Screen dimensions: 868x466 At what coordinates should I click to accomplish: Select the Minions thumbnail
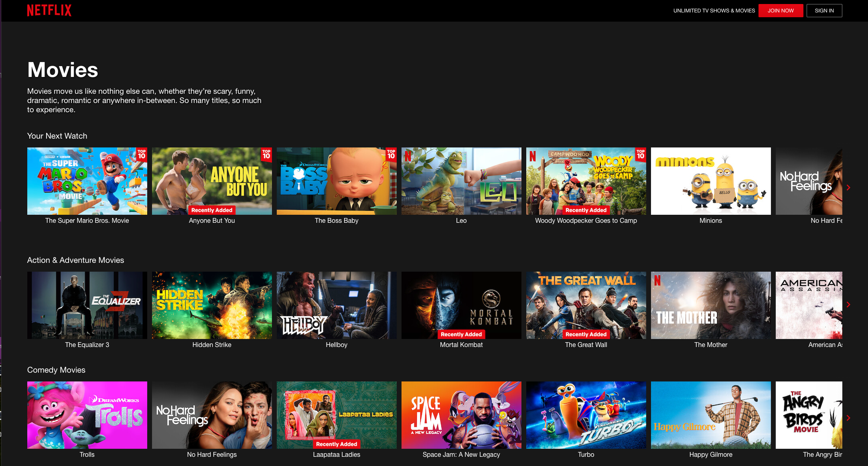pos(710,181)
